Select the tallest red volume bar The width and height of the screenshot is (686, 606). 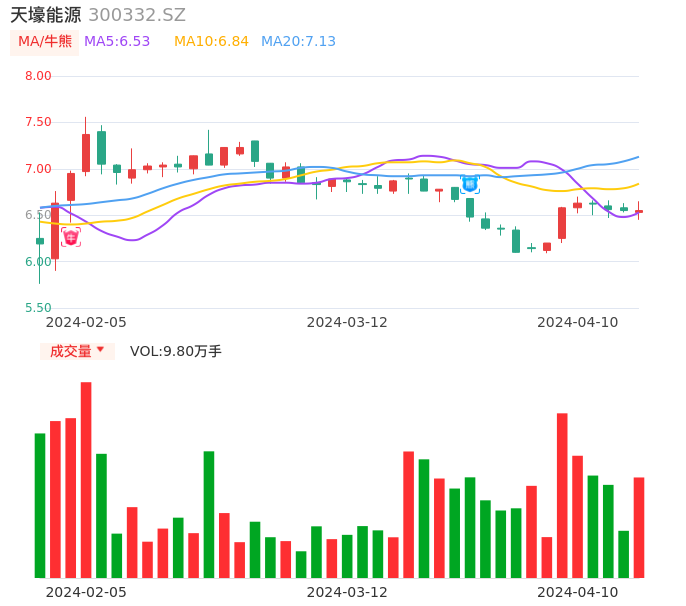(x=86, y=480)
